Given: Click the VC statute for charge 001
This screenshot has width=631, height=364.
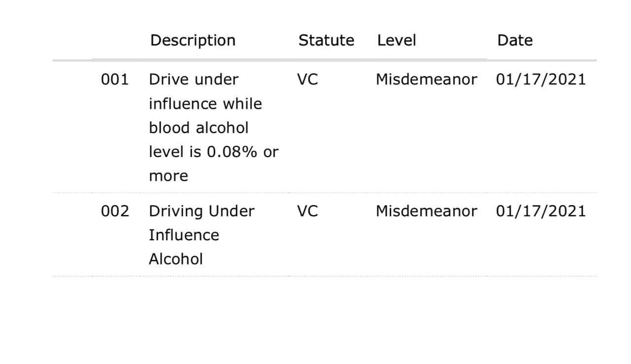Looking at the screenshot, I should pos(308,79).
